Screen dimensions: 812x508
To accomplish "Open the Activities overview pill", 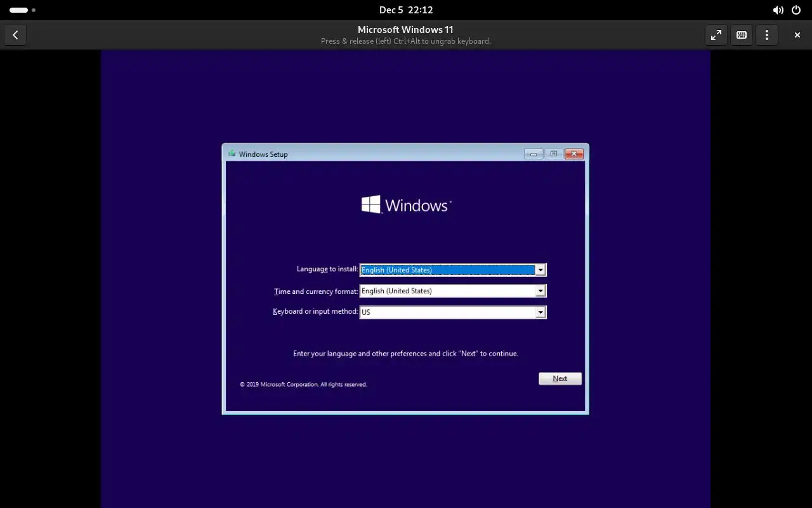I will tap(22, 10).
